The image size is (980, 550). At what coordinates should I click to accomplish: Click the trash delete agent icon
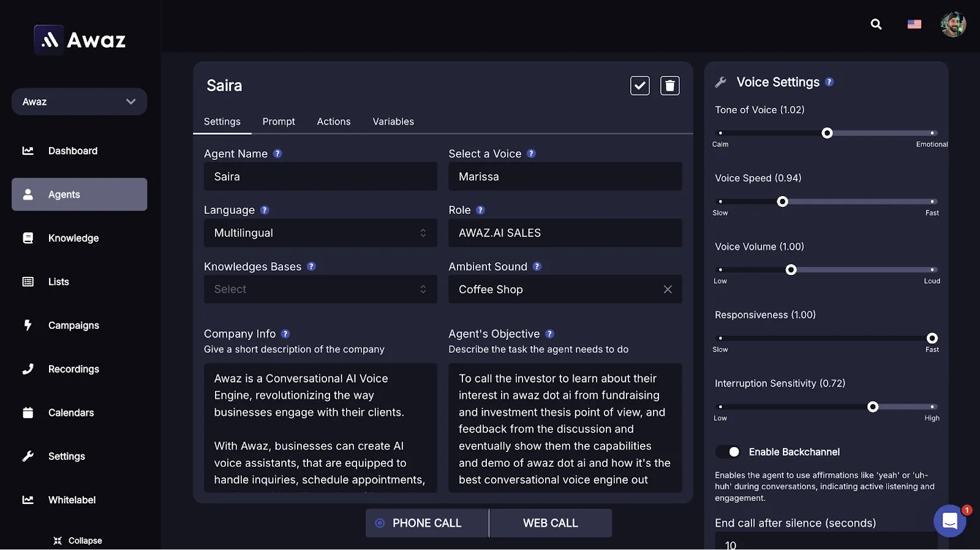click(x=669, y=86)
